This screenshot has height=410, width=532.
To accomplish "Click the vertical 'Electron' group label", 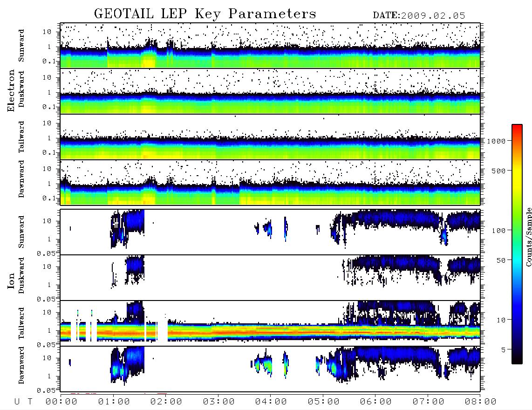I will [x=11, y=91].
